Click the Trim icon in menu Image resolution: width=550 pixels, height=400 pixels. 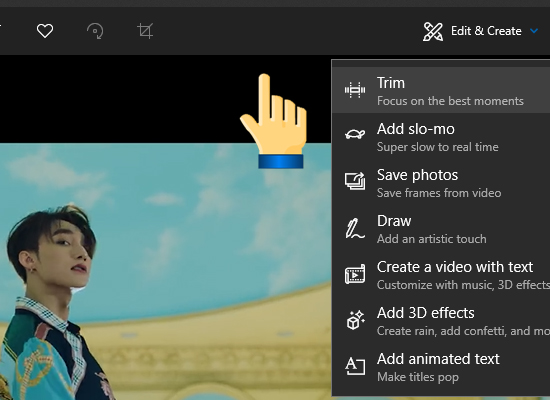pyautogui.click(x=355, y=90)
